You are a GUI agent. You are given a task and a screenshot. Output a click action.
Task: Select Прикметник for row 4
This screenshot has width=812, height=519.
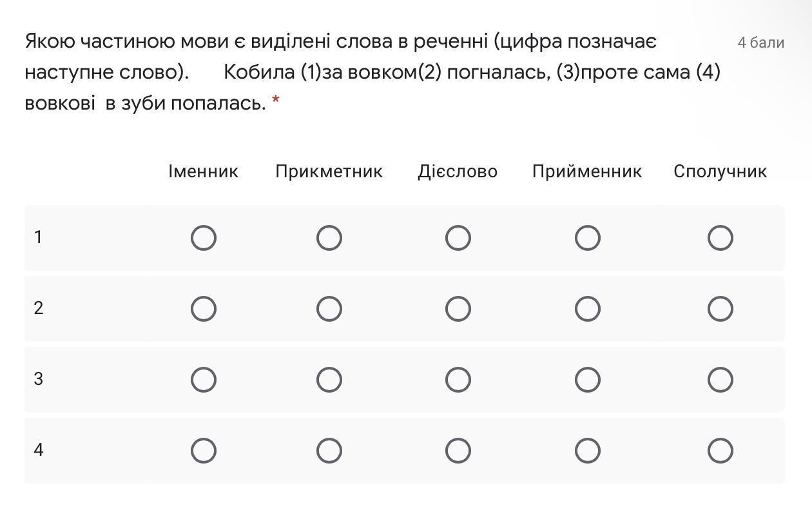pos(329,451)
